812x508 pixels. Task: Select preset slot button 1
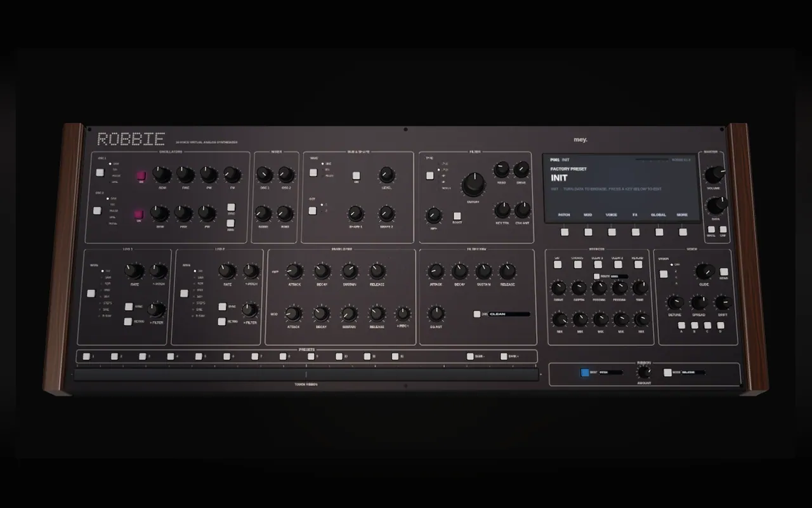(86, 356)
